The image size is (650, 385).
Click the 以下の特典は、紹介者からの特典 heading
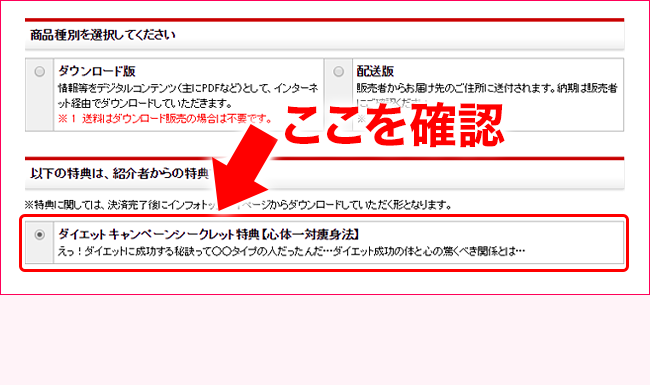coord(119,173)
